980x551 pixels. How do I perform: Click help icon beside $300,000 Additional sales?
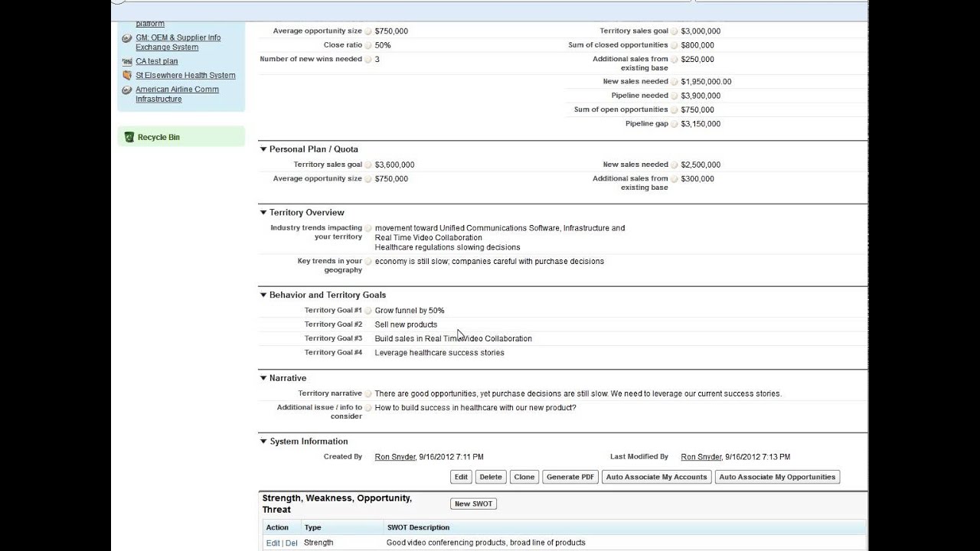(x=675, y=179)
